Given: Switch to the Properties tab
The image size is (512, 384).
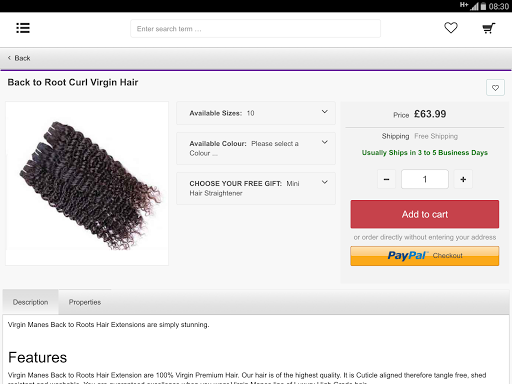Looking at the screenshot, I should 85,302.
